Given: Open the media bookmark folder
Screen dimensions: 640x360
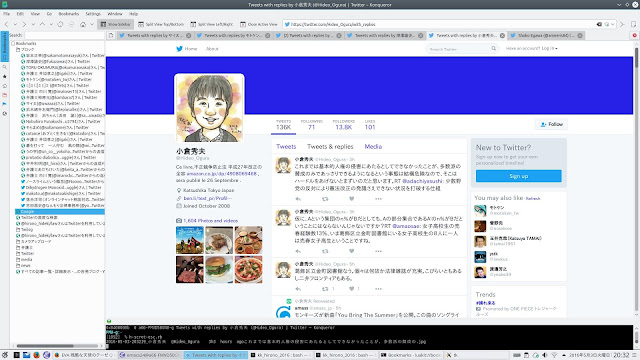Looking at the screenshot, I should 24,260.
